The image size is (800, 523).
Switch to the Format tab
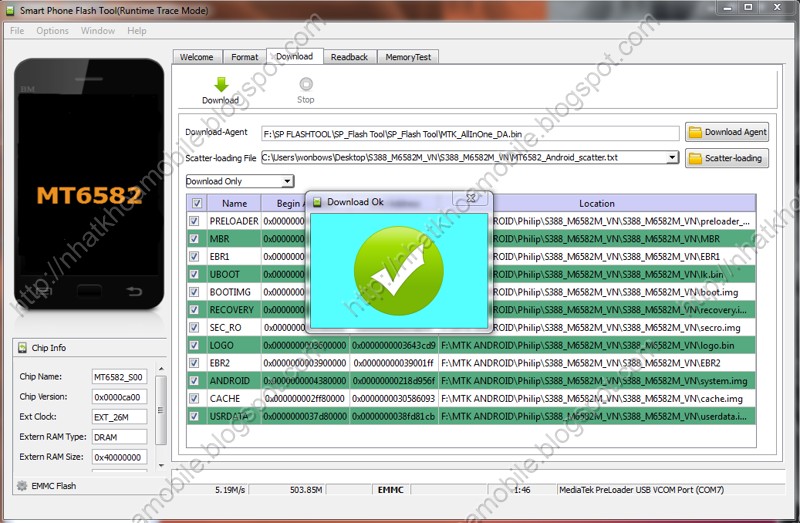pyautogui.click(x=244, y=57)
